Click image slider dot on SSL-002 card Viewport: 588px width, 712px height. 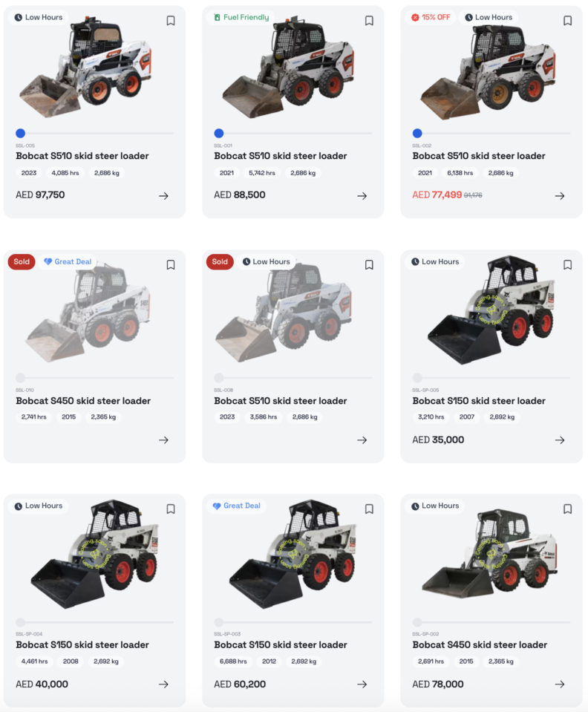(417, 133)
